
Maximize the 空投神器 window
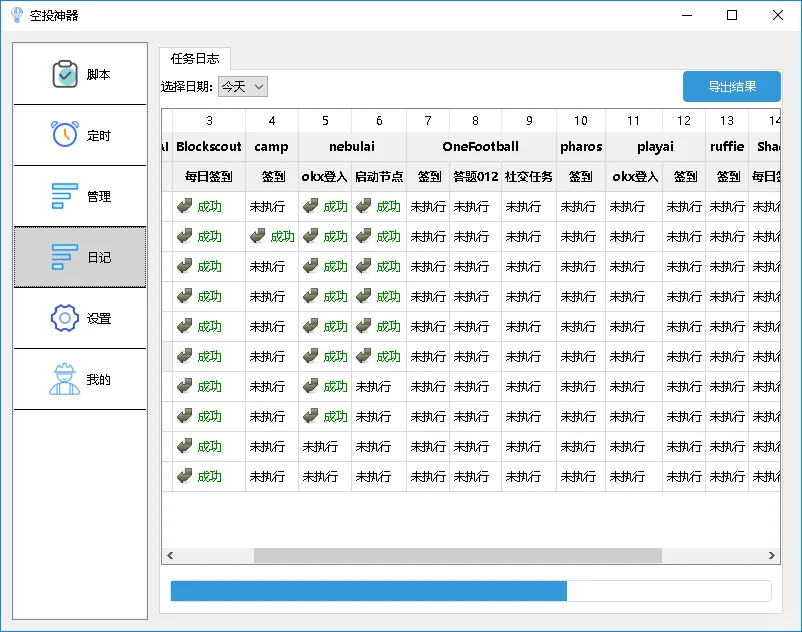[732, 15]
